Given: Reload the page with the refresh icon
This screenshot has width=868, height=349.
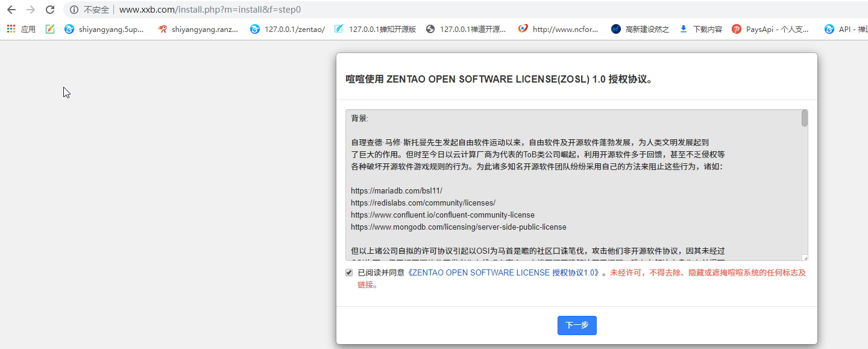Looking at the screenshot, I should coord(50,10).
